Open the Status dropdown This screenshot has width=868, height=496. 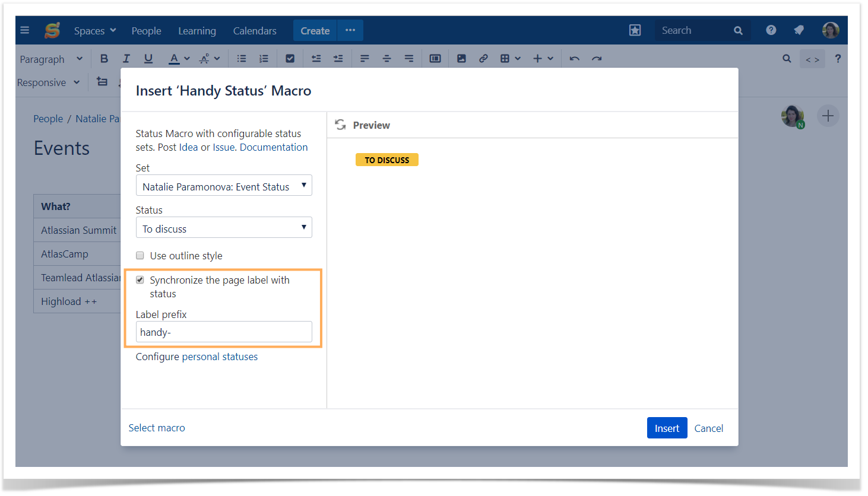[x=224, y=228]
